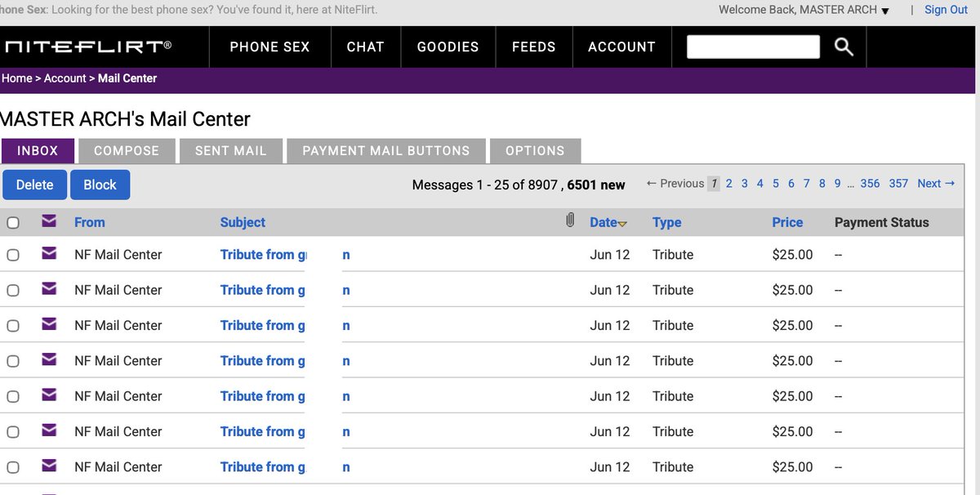Go to page 4 of messages
The image size is (980, 495).
pyautogui.click(x=760, y=184)
